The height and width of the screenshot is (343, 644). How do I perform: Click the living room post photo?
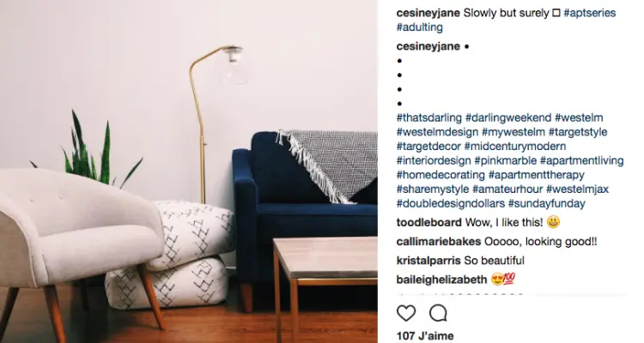189,171
